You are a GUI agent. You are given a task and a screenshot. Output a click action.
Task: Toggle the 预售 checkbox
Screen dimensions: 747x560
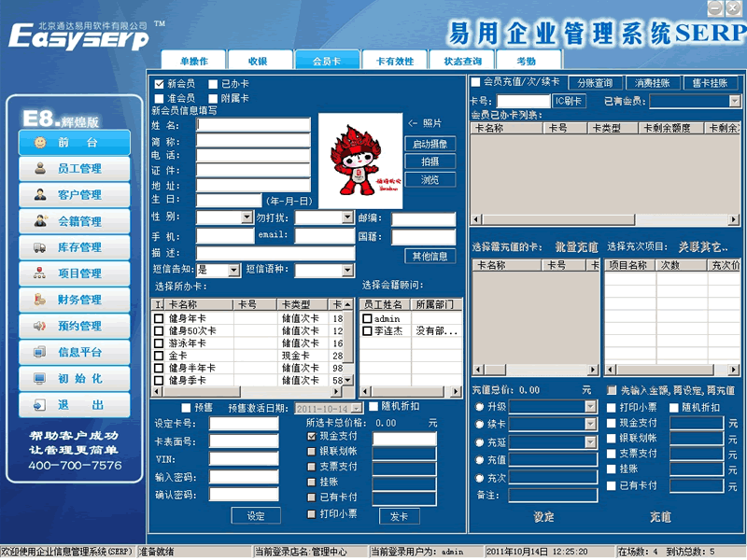coord(186,408)
